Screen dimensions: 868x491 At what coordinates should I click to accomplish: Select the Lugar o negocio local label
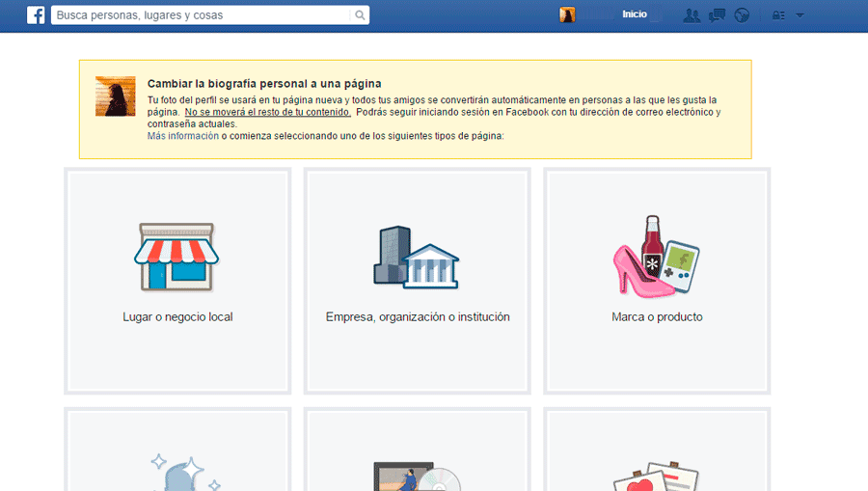[177, 316]
